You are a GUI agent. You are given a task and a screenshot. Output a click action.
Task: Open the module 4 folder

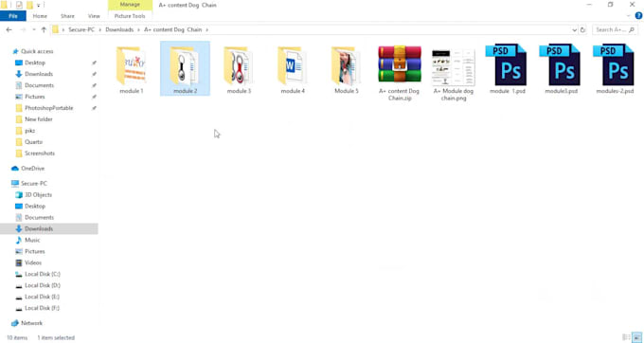[293, 69]
